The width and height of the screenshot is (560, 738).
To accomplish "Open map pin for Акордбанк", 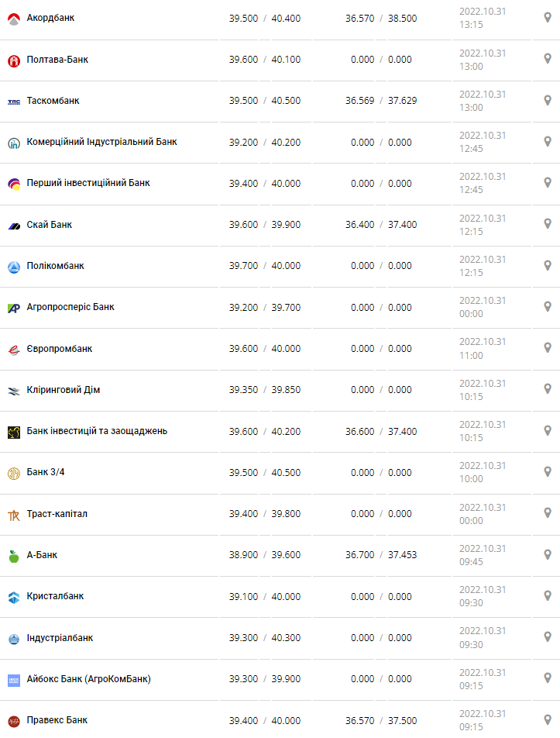I will tap(547, 18).
